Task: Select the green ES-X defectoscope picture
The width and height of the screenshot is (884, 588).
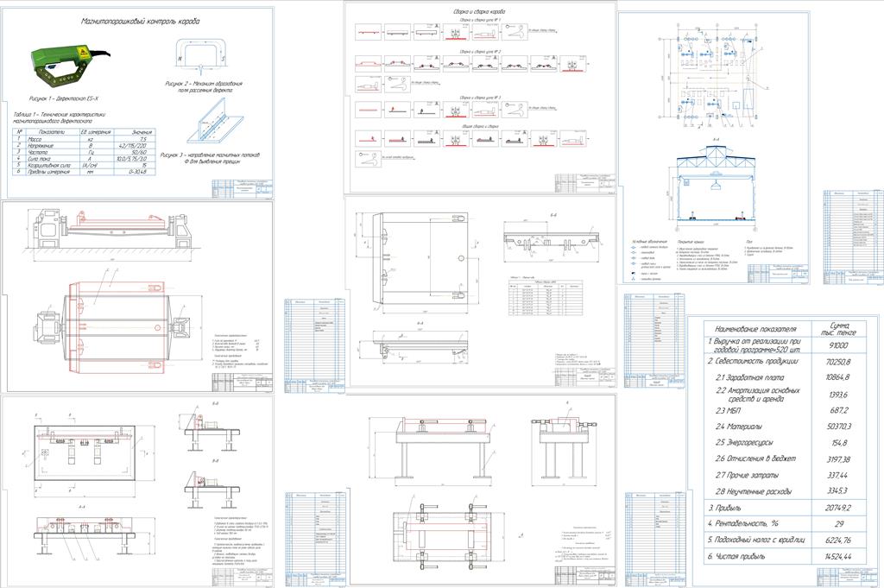Action: tap(71, 67)
